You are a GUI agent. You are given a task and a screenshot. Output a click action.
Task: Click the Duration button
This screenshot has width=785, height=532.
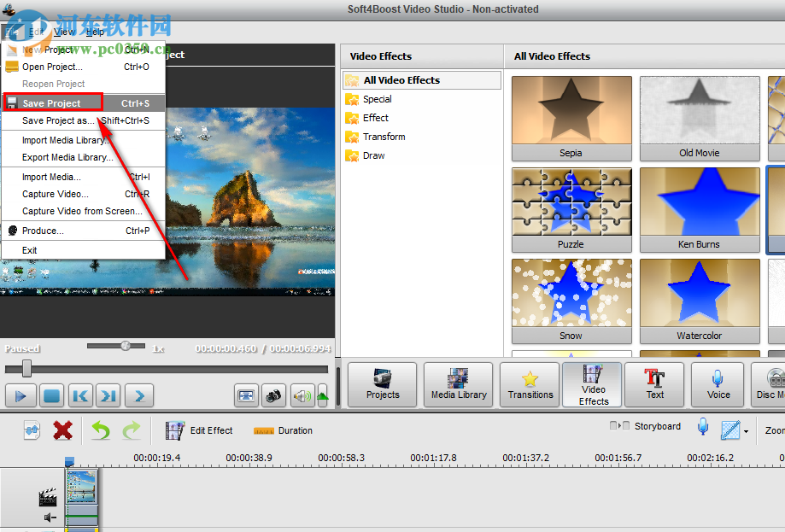pos(284,430)
